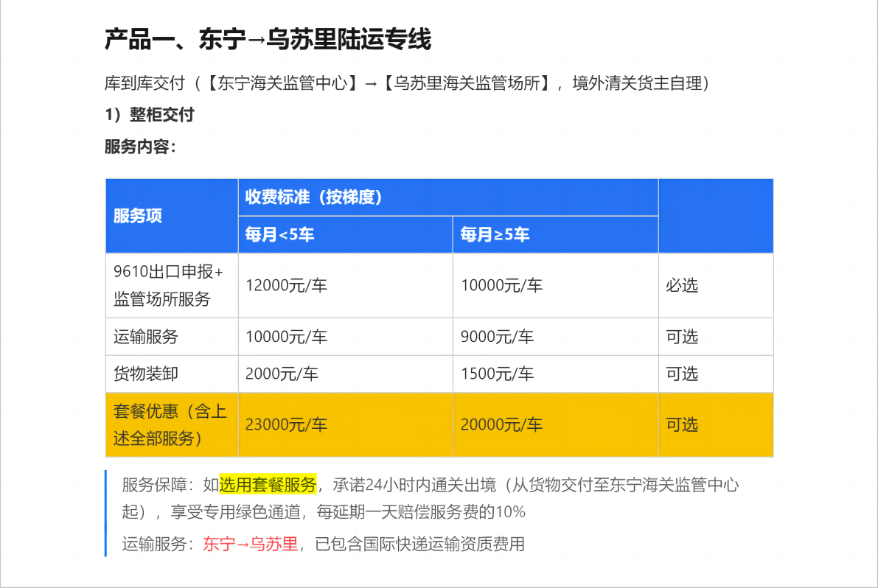This screenshot has width=878, height=588.
Task: Click the 10000元/车 cell in 运输服务 row
Action: click(x=346, y=337)
